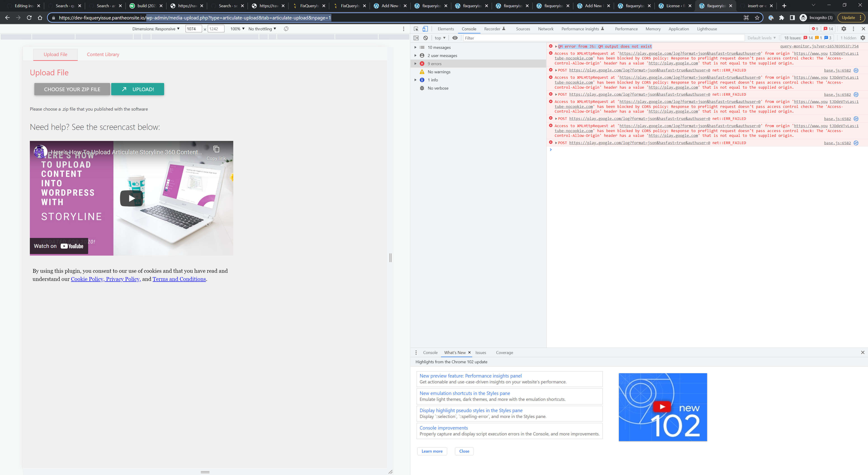The width and height of the screenshot is (868, 475).
Task: Activate the inspect element picker icon
Action: pyautogui.click(x=416, y=29)
